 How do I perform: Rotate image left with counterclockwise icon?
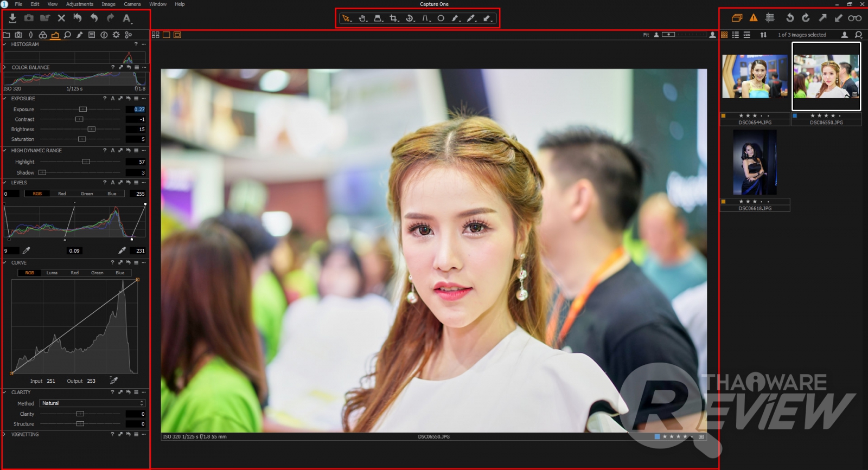tap(790, 18)
